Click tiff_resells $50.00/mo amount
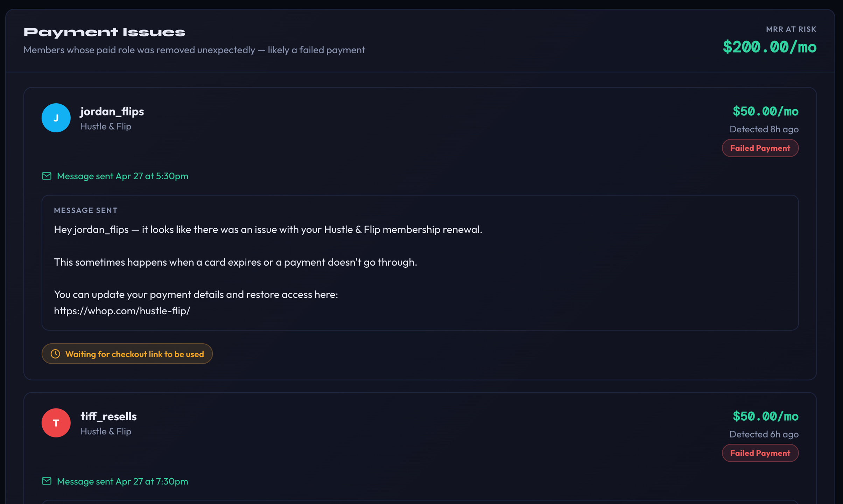This screenshot has height=504, width=843. pos(766,416)
